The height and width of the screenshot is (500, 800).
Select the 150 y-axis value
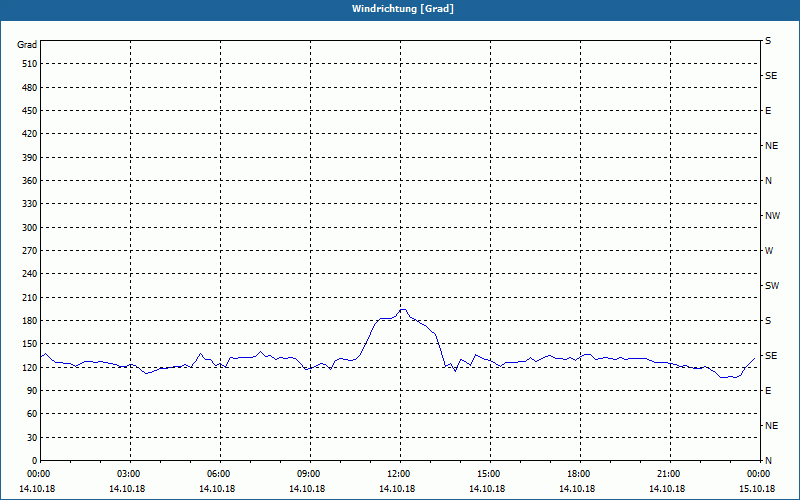tap(30, 344)
